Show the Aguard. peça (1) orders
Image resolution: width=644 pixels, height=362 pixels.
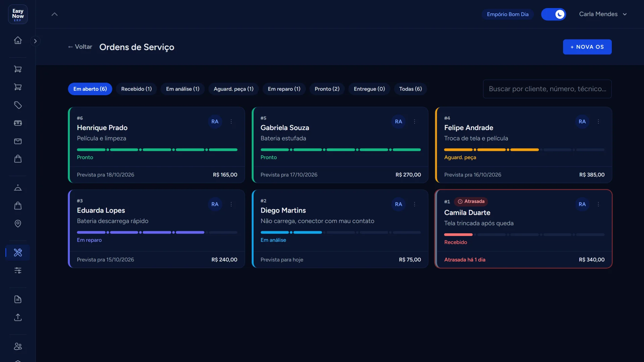[x=233, y=89]
